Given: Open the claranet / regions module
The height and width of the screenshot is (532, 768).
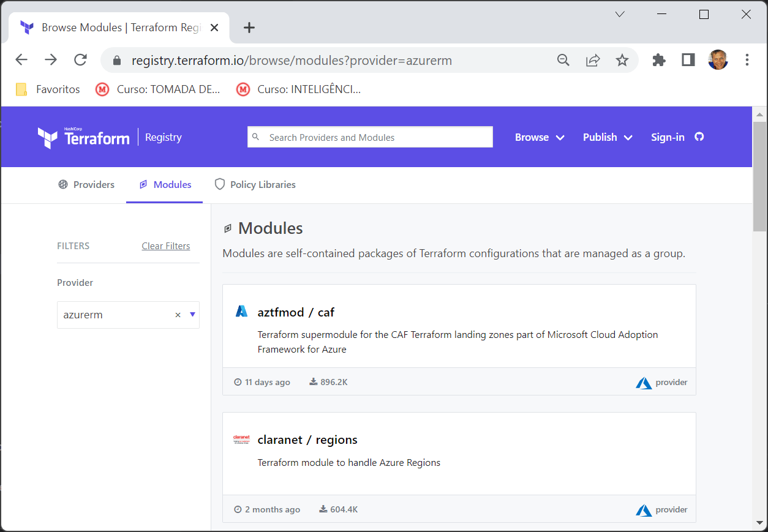Looking at the screenshot, I should pos(307,440).
